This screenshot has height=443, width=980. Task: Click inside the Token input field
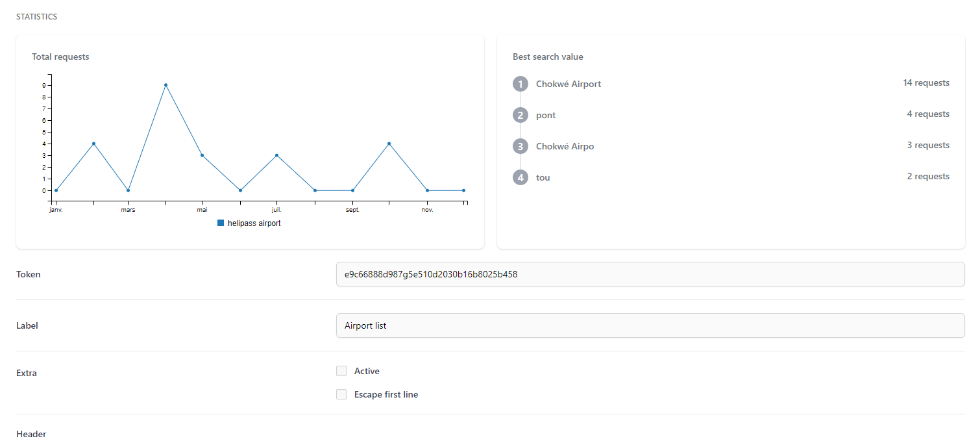(649, 274)
